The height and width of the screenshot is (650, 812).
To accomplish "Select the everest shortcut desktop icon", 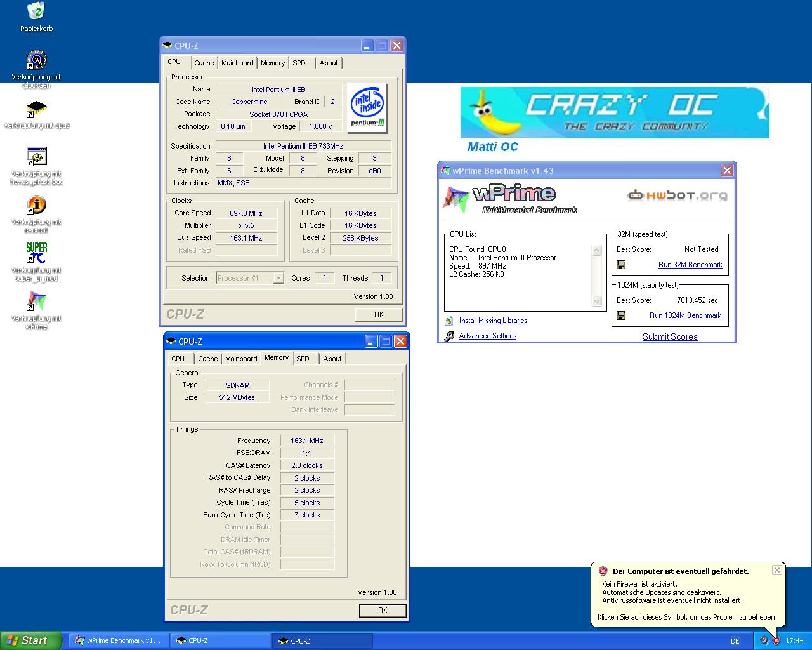I will (x=36, y=206).
